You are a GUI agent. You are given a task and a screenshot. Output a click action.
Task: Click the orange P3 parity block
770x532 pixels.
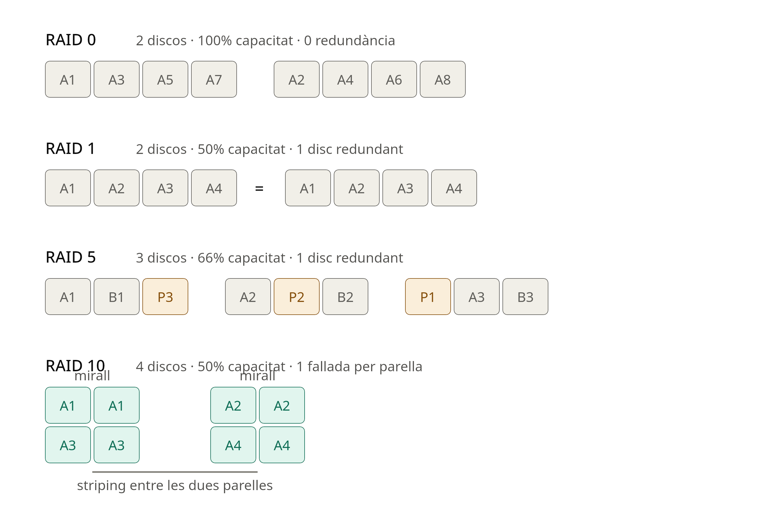pyautogui.click(x=165, y=297)
